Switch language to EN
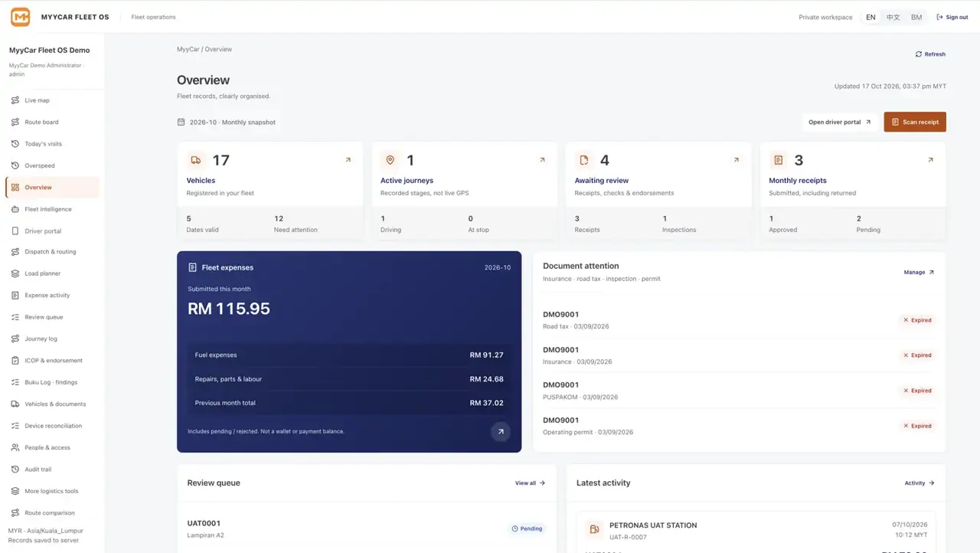This screenshot has width=980, height=553. click(871, 17)
